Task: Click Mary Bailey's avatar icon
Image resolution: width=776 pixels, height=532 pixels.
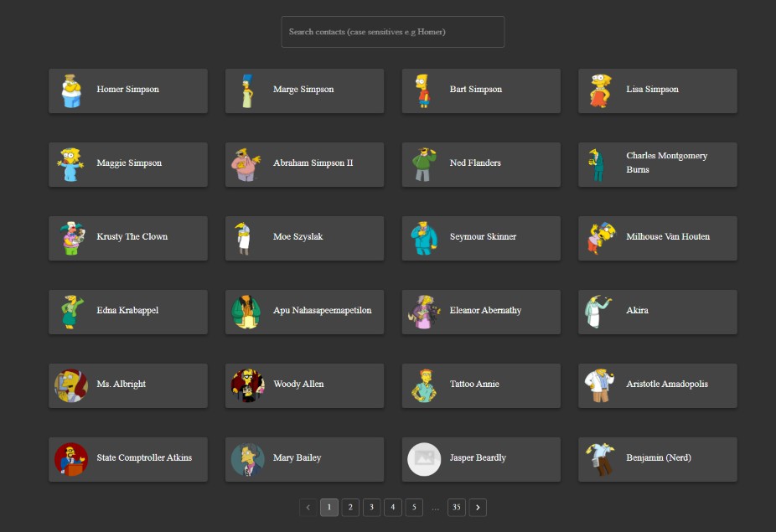Action: point(247,459)
